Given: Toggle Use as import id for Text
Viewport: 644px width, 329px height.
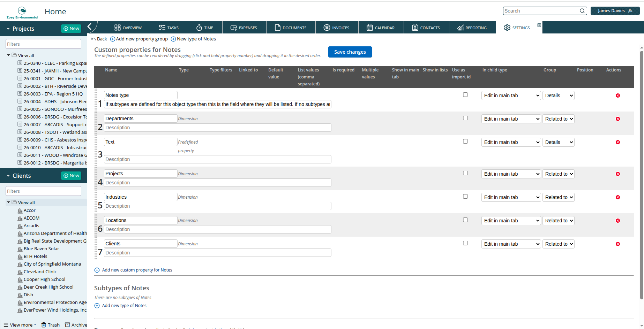Looking at the screenshot, I should point(465,141).
